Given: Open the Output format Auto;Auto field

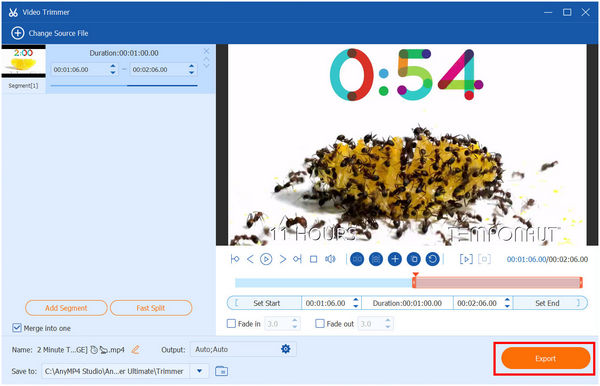Looking at the screenshot, I should (243, 349).
